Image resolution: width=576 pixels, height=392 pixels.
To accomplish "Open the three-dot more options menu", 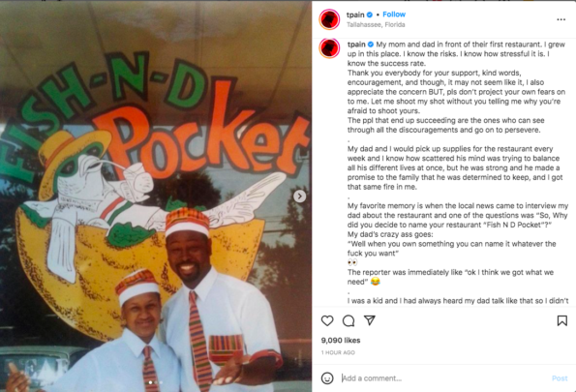I will [x=561, y=19].
